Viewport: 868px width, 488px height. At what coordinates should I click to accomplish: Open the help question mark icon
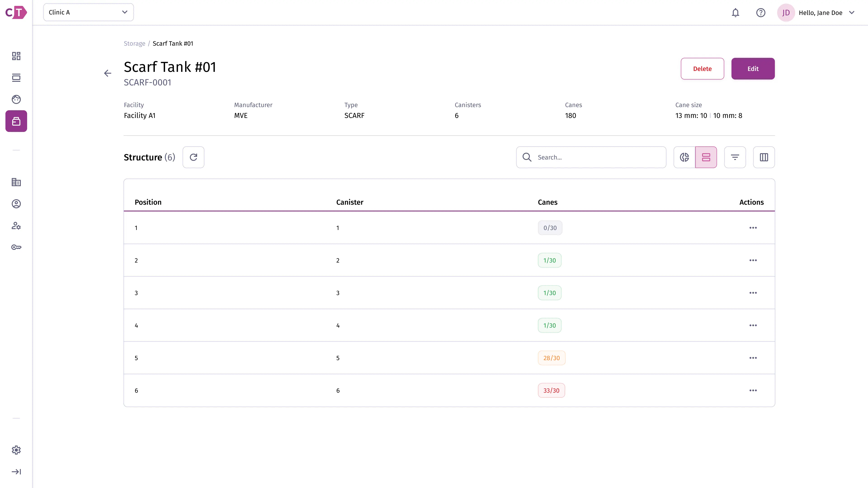761,13
